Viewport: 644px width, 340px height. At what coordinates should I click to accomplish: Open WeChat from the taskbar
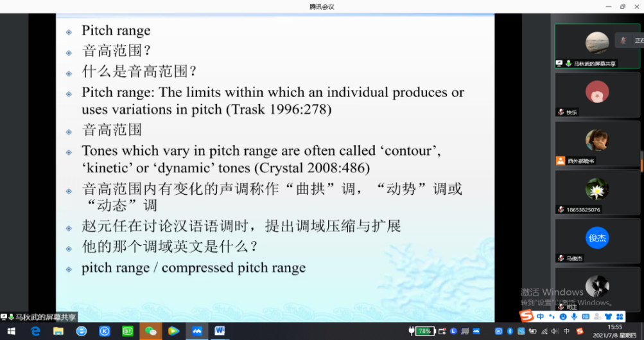tap(151, 331)
